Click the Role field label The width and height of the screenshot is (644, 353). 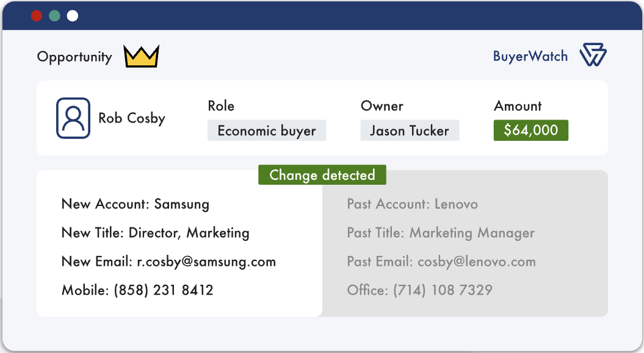pos(221,105)
